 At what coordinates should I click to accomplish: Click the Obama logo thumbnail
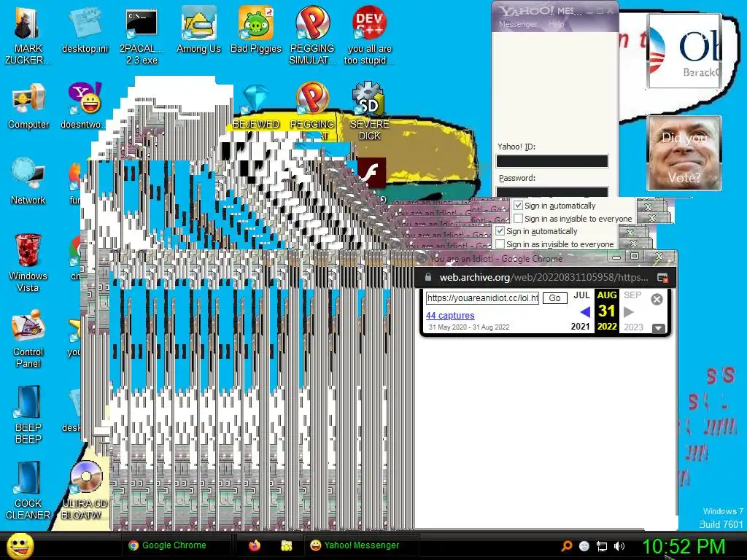[x=684, y=51]
